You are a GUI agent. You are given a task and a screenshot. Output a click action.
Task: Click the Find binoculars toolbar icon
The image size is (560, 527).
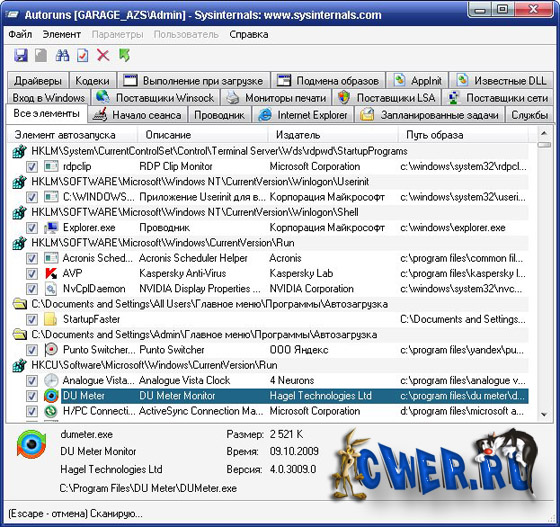pos(62,55)
